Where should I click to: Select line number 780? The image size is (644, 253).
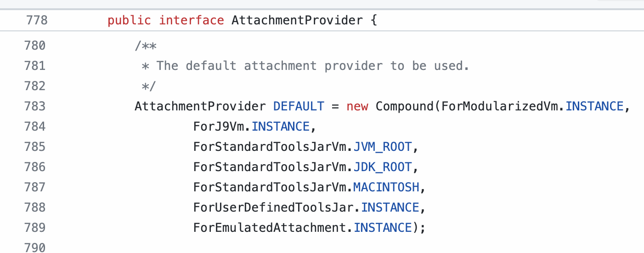35,46
